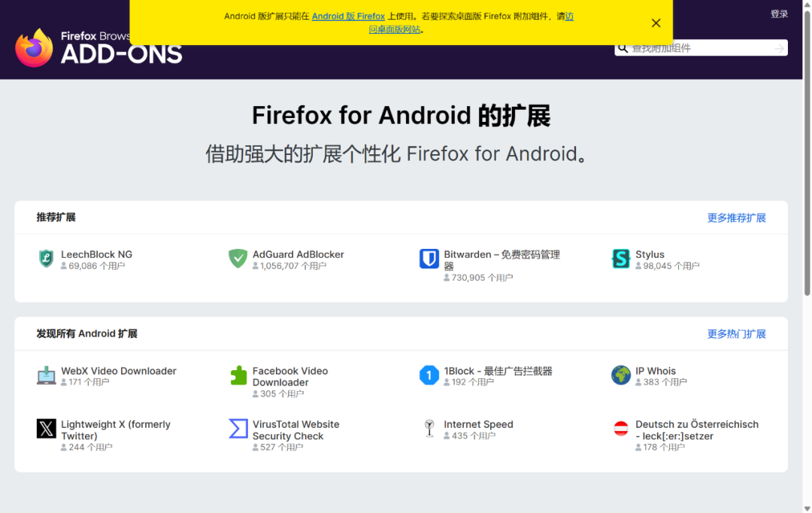Click 登录 to sign in
The width and height of the screenshot is (812, 513).
pyautogui.click(x=779, y=14)
